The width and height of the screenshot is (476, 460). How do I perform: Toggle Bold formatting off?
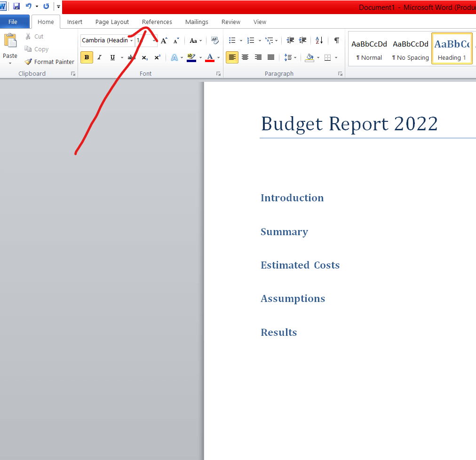(x=87, y=57)
